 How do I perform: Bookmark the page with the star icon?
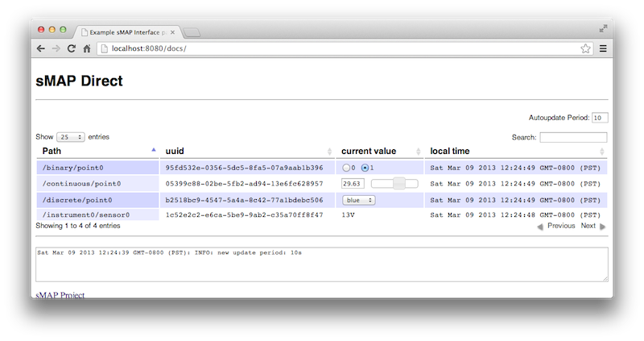[585, 48]
